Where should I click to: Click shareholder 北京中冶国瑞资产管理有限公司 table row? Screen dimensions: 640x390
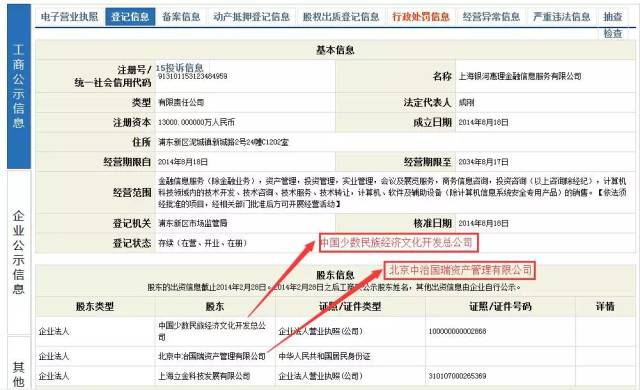point(335,356)
